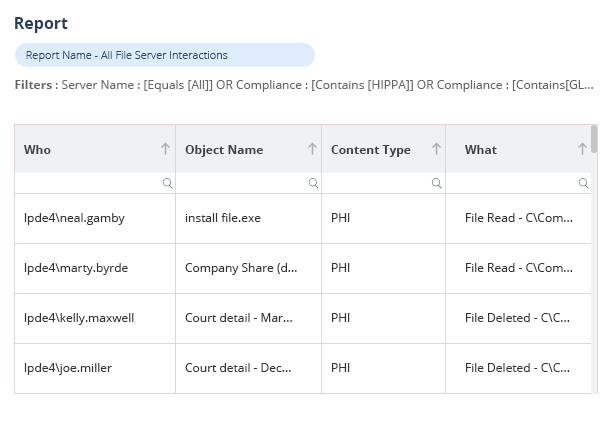The height and width of the screenshot is (430, 612).
Task: Click search icon under Who column
Action: 167,183
